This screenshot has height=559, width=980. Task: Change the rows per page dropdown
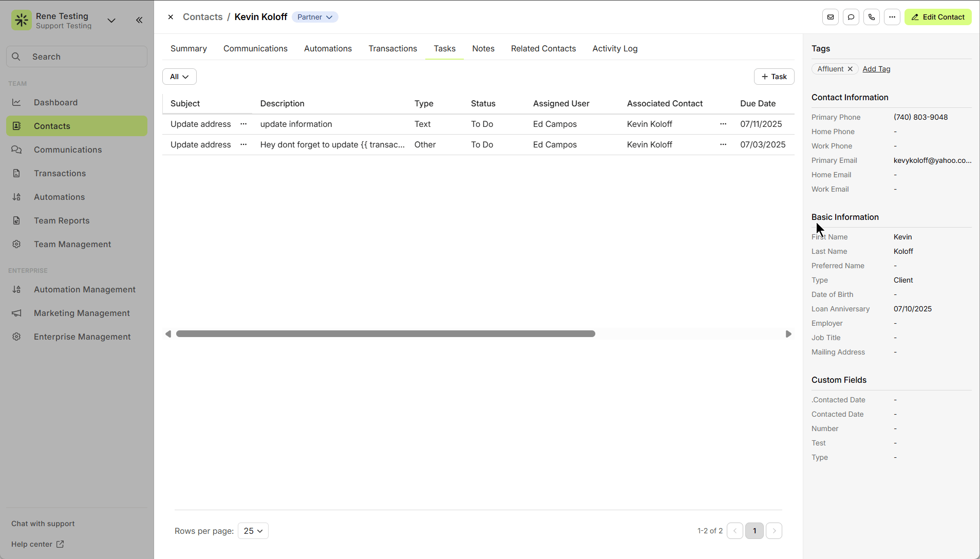pos(253,531)
